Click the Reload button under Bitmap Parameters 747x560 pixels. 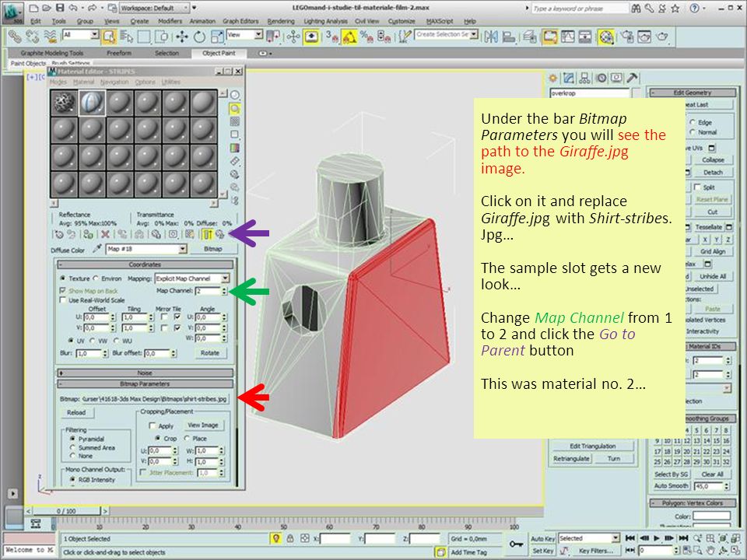[76, 413]
